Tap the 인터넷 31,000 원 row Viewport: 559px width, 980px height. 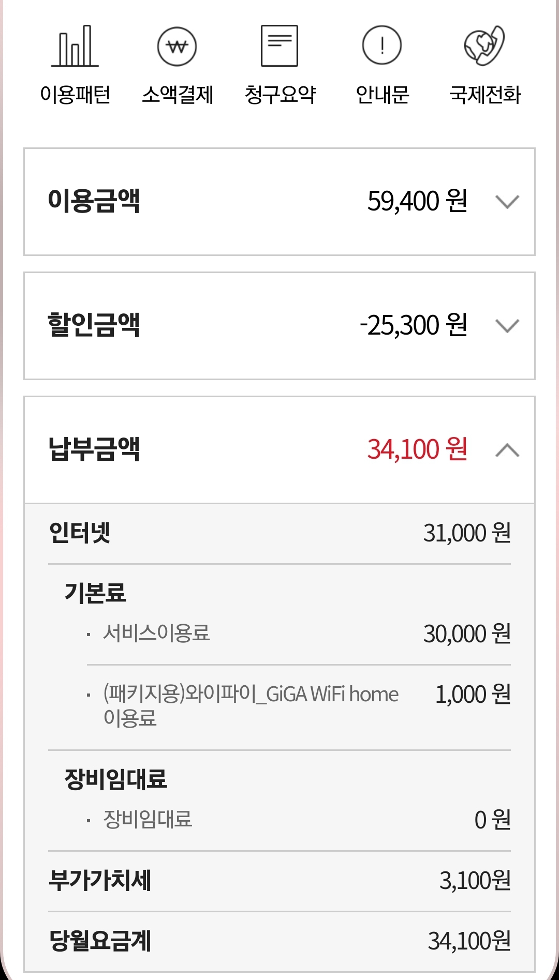pos(279,533)
